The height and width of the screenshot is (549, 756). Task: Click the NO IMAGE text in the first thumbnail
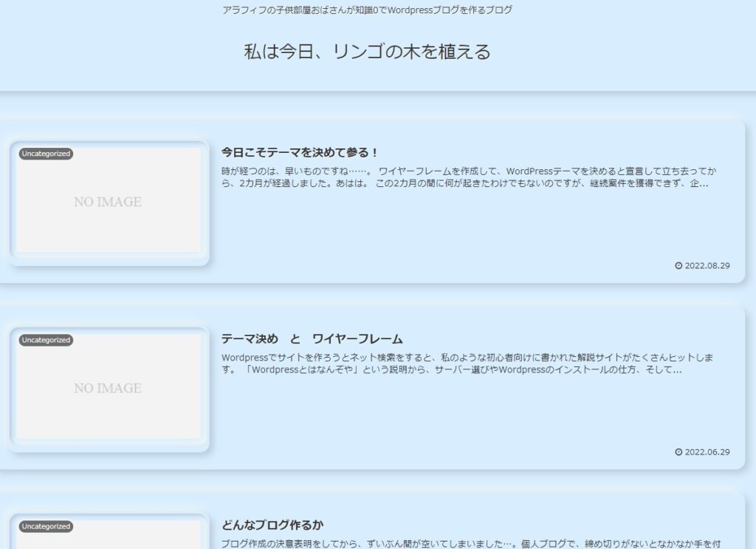108,202
